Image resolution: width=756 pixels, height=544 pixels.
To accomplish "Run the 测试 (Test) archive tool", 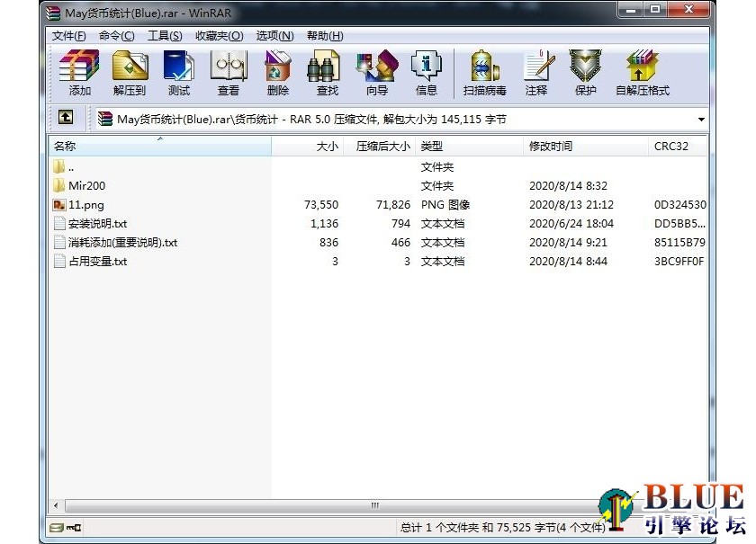I will [178, 73].
